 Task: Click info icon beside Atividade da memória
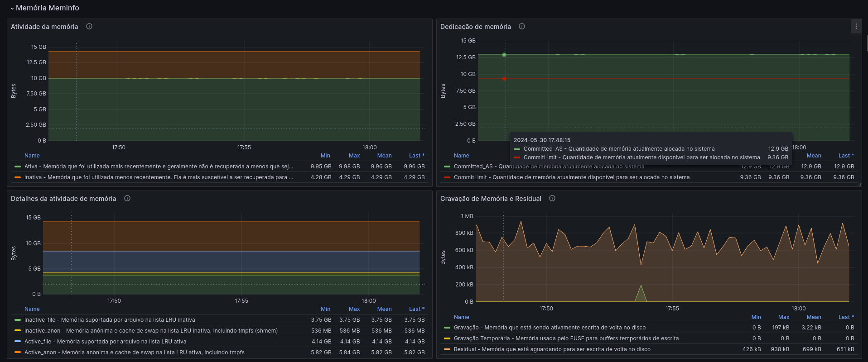89,26
